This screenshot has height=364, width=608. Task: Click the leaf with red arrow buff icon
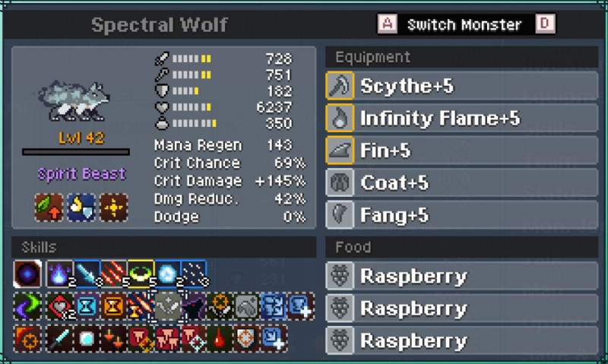pyautogui.click(x=49, y=207)
